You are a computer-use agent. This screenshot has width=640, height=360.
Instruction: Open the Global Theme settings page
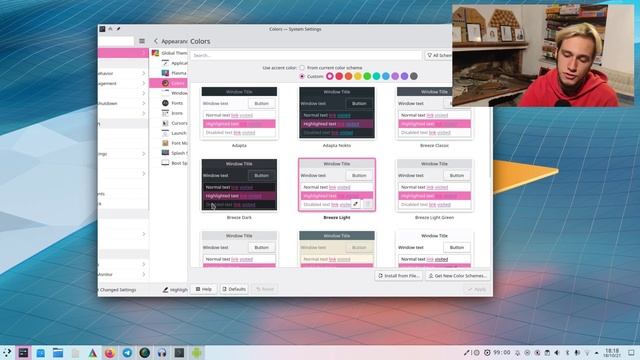click(x=169, y=53)
